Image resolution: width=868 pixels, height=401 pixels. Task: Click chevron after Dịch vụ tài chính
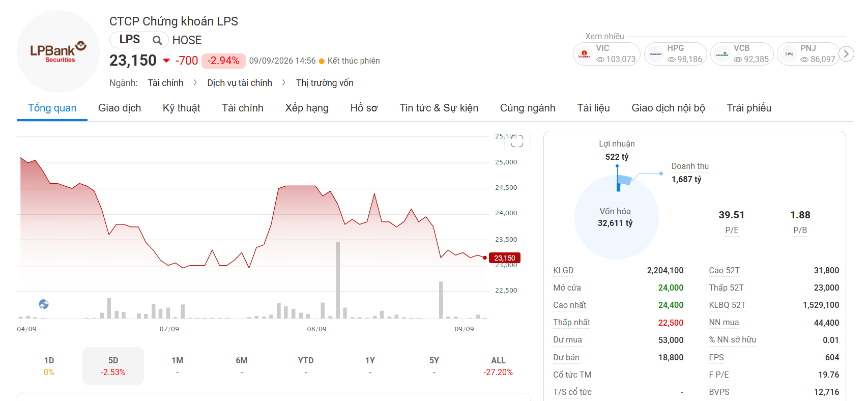(x=284, y=82)
